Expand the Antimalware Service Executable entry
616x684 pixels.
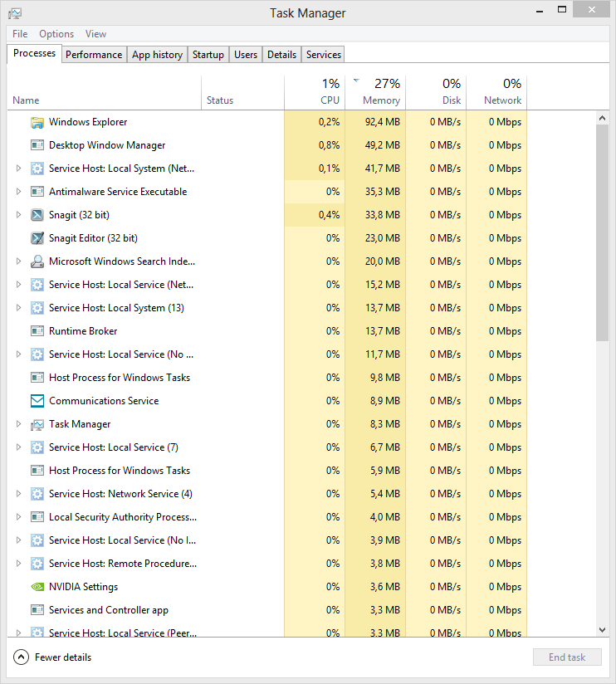coord(18,192)
